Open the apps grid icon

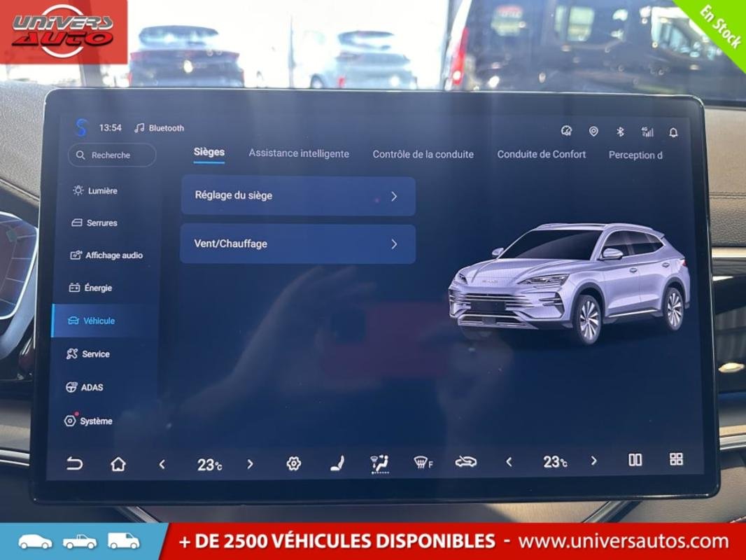coord(676,458)
